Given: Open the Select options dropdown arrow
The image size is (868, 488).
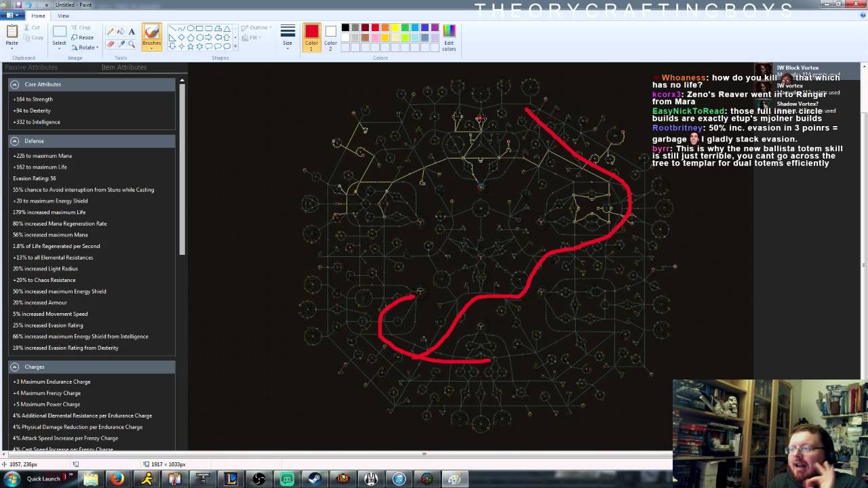Looking at the screenshot, I should [x=59, y=47].
